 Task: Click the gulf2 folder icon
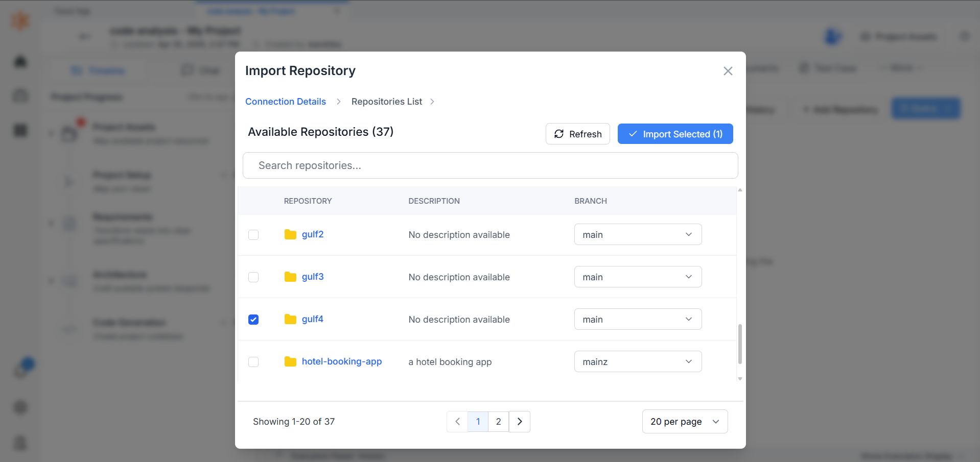[290, 234]
